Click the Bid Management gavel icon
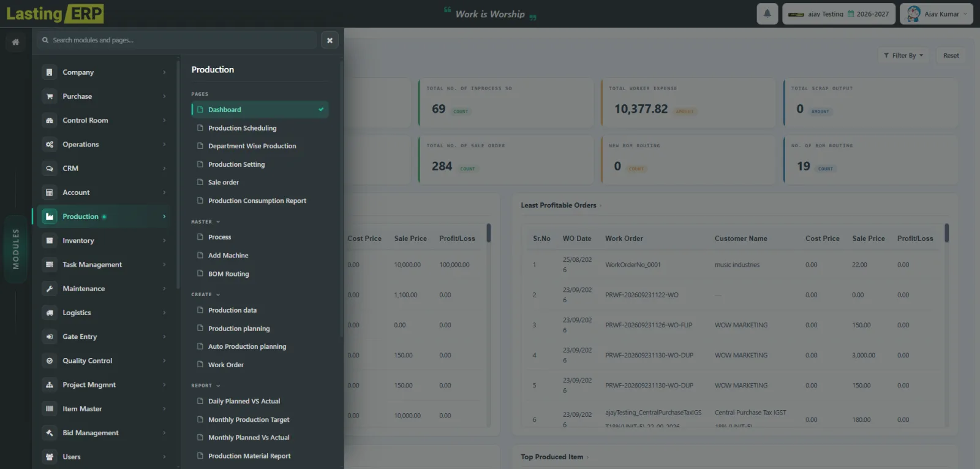The image size is (980, 469). 50,433
